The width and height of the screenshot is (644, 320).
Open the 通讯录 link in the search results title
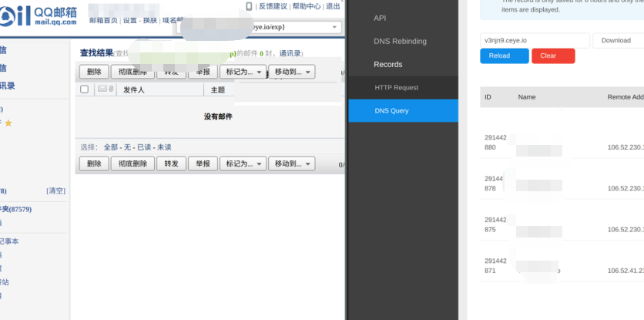(x=290, y=53)
